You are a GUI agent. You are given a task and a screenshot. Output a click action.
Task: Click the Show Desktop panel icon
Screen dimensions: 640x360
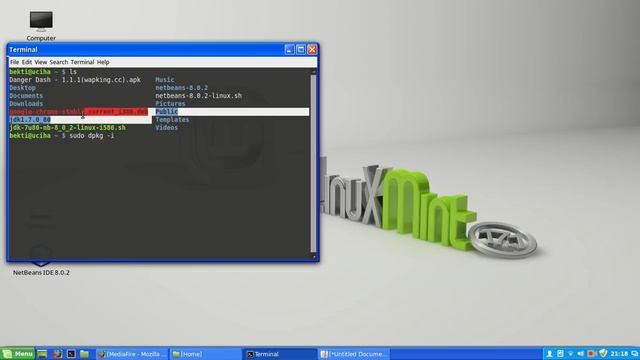tap(42, 354)
